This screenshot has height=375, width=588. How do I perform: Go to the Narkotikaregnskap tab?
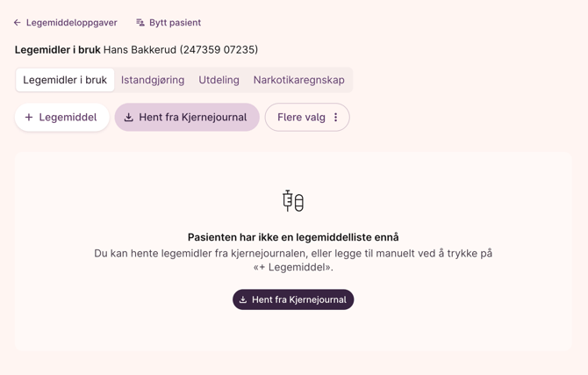[x=298, y=80]
